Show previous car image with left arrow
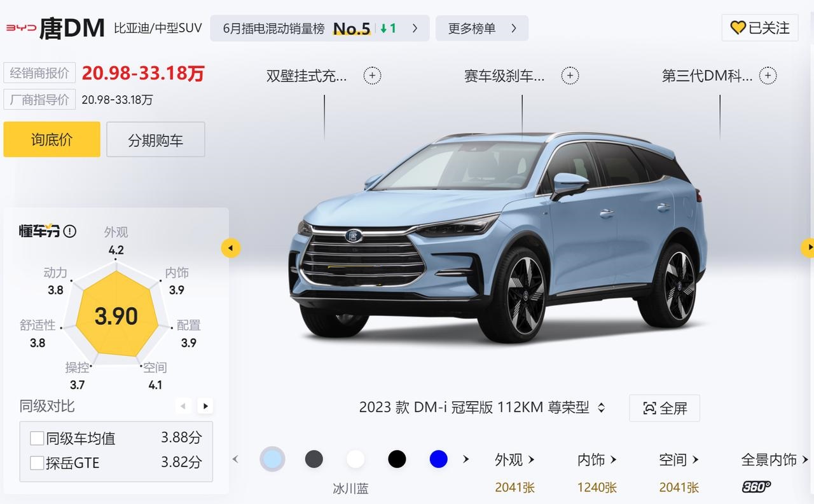 coord(231,248)
